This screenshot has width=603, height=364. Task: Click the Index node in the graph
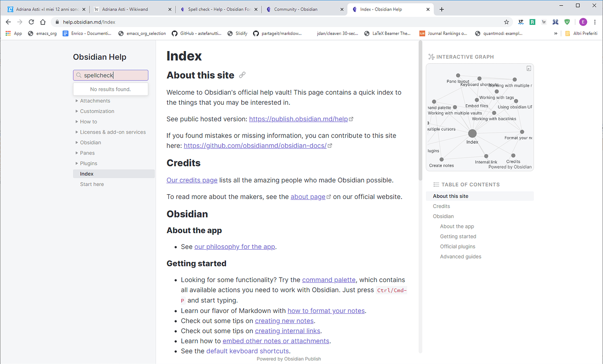point(472,134)
